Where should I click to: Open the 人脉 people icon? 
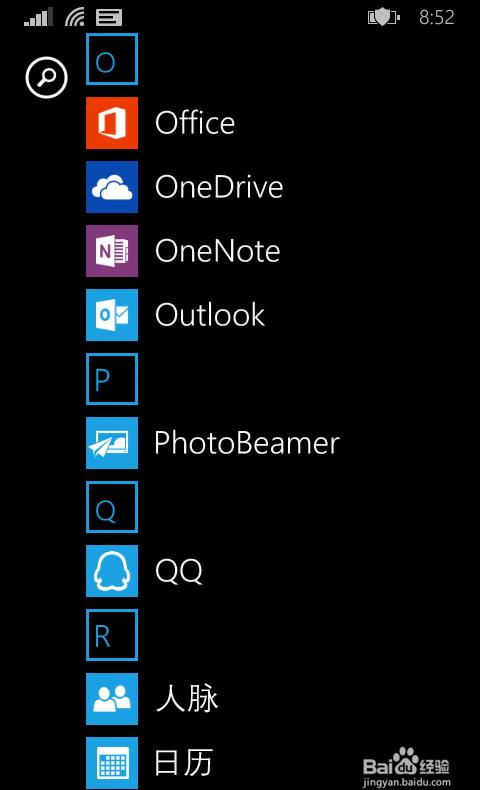pyautogui.click(x=112, y=699)
